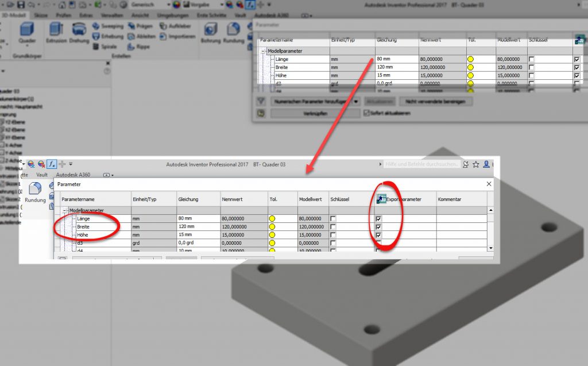Viewport: 588px width, 366px height.
Task: Click the communication center icon left of the star
Action: click(465, 164)
